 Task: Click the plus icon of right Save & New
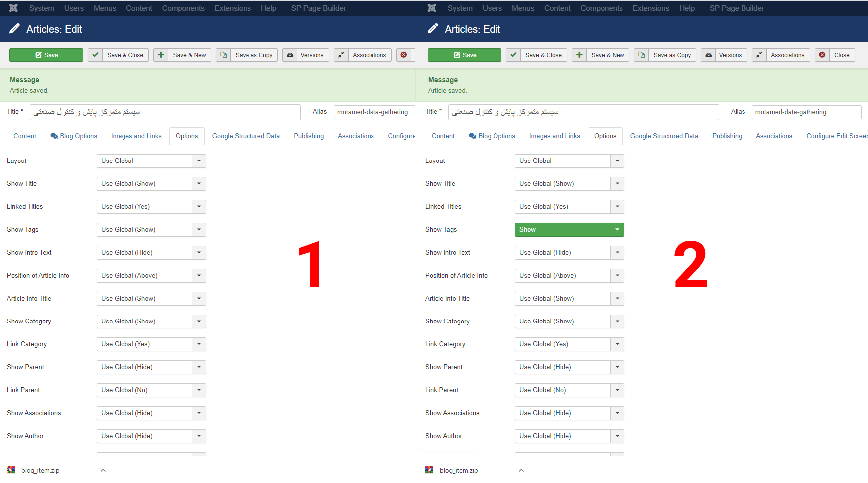point(579,55)
